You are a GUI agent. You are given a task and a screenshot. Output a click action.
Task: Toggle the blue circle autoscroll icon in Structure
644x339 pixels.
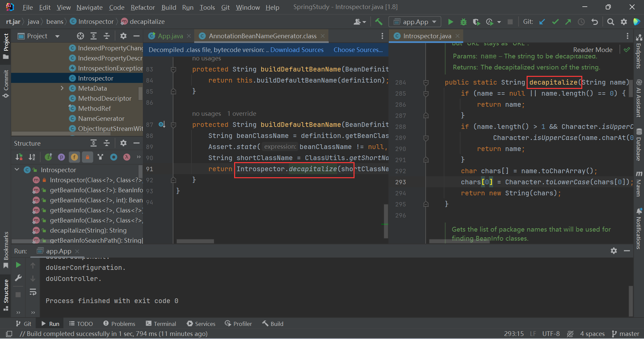114,157
